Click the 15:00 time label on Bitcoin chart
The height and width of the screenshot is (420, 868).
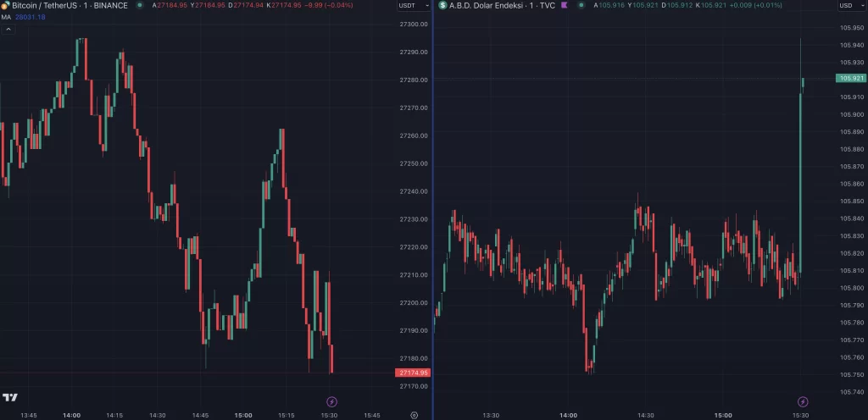click(243, 415)
